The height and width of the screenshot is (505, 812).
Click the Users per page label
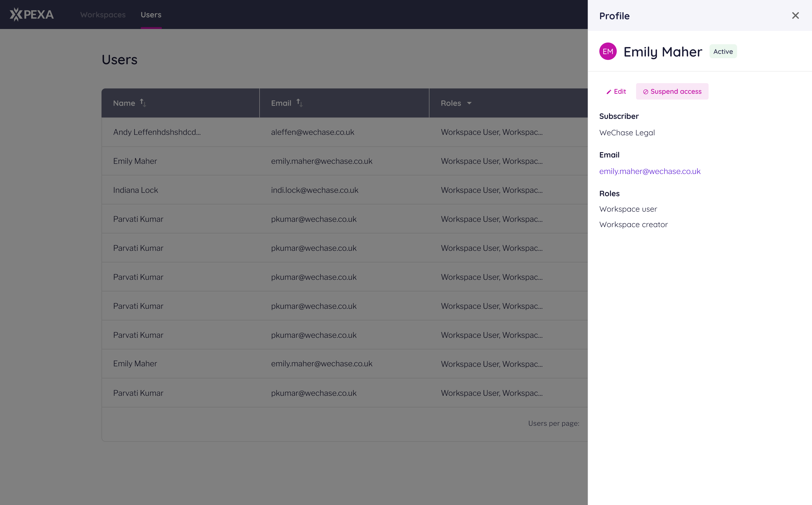point(553,424)
